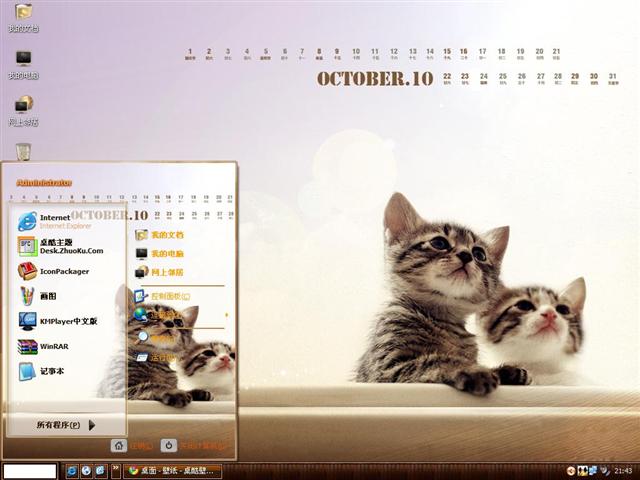The width and height of the screenshot is (640, 480).
Task: Open 画图 paint program
Action: [38, 296]
